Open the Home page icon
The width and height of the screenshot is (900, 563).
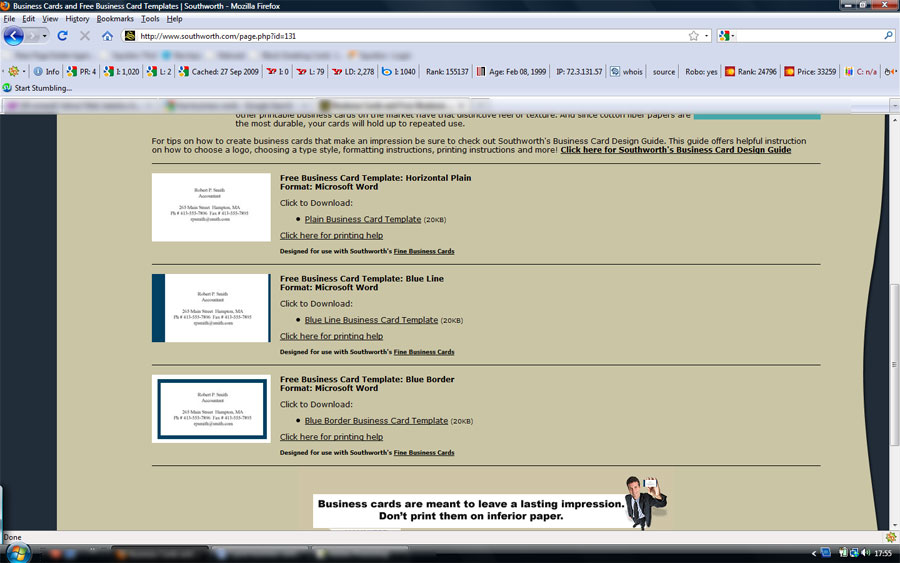[x=107, y=36]
